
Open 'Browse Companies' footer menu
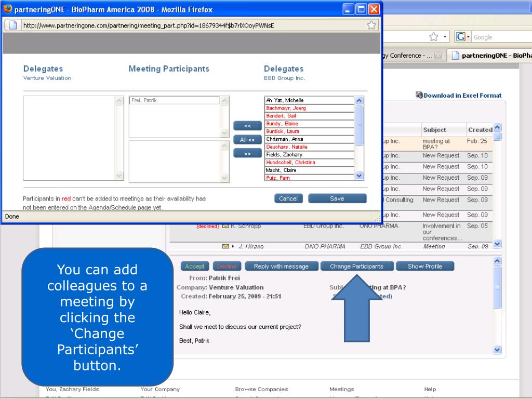pos(262,389)
